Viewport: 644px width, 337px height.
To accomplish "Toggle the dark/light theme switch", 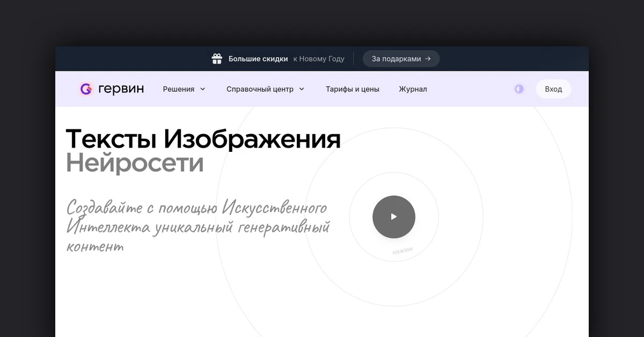I will click(x=519, y=89).
